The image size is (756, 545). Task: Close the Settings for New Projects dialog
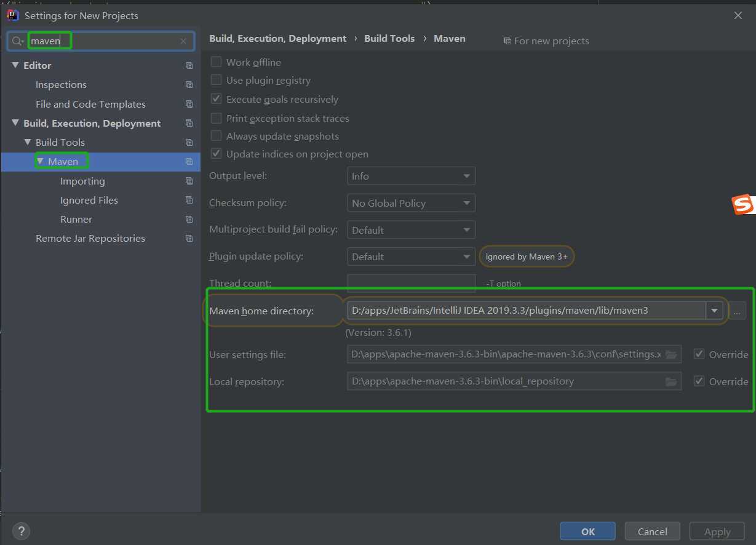click(x=738, y=15)
